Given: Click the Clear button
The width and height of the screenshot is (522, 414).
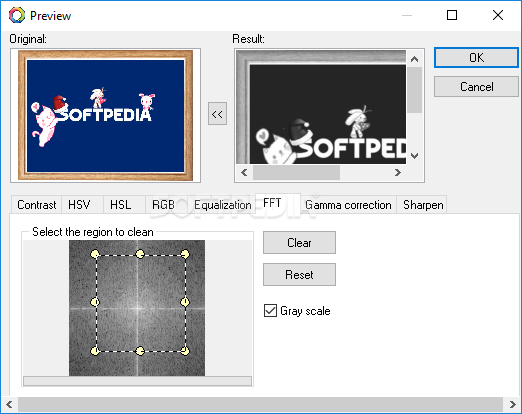Looking at the screenshot, I should click(299, 243).
